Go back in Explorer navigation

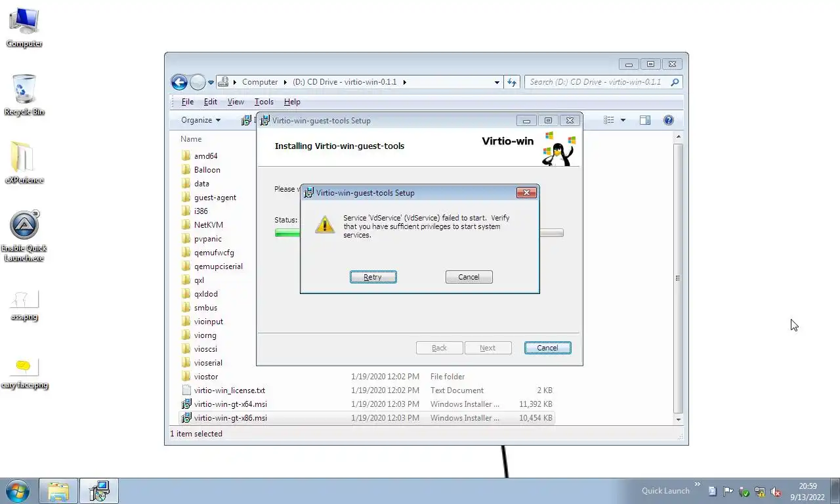coord(179,82)
